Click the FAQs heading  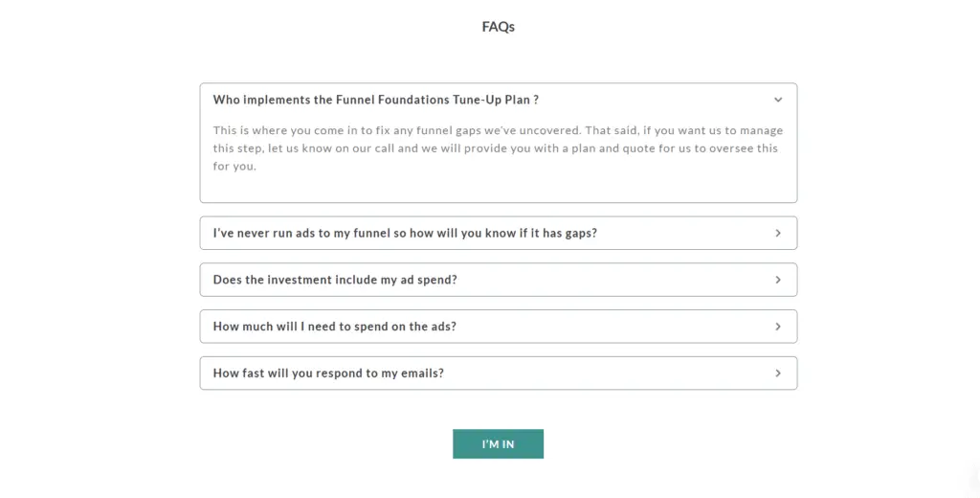tap(499, 27)
